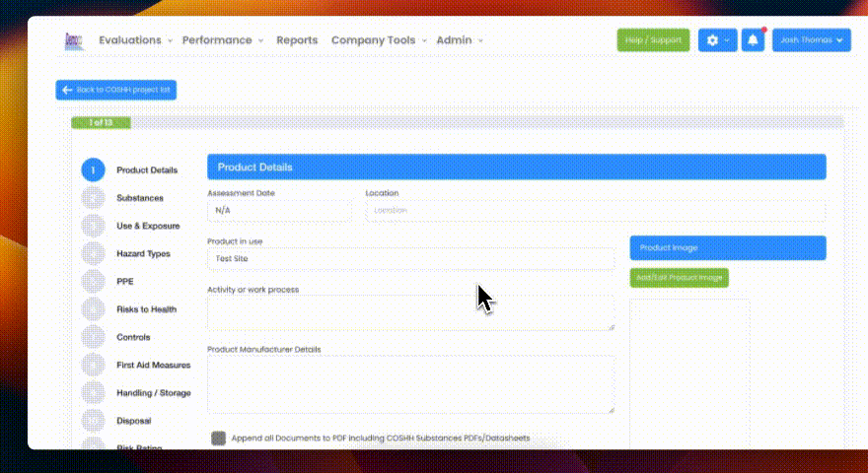Go to Handling / Storage step
The height and width of the screenshot is (473, 868).
click(x=154, y=393)
